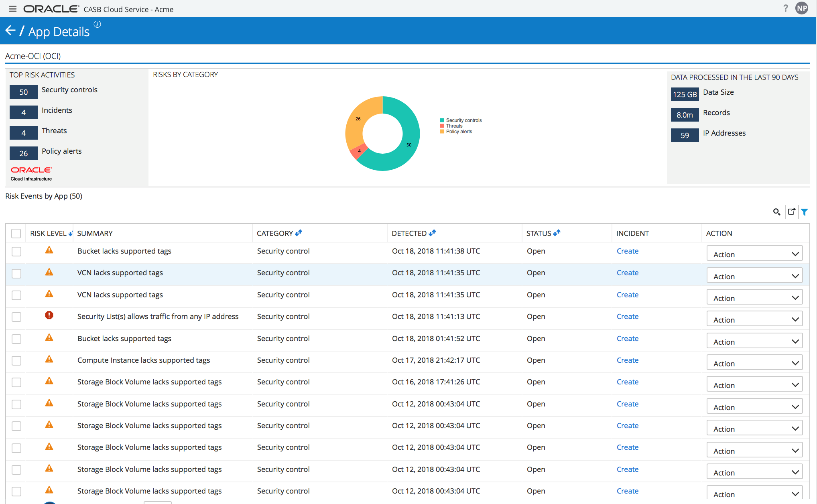817x504 pixels.
Task: Toggle the select-all checkbox in table header
Action: (x=16, y=234)
